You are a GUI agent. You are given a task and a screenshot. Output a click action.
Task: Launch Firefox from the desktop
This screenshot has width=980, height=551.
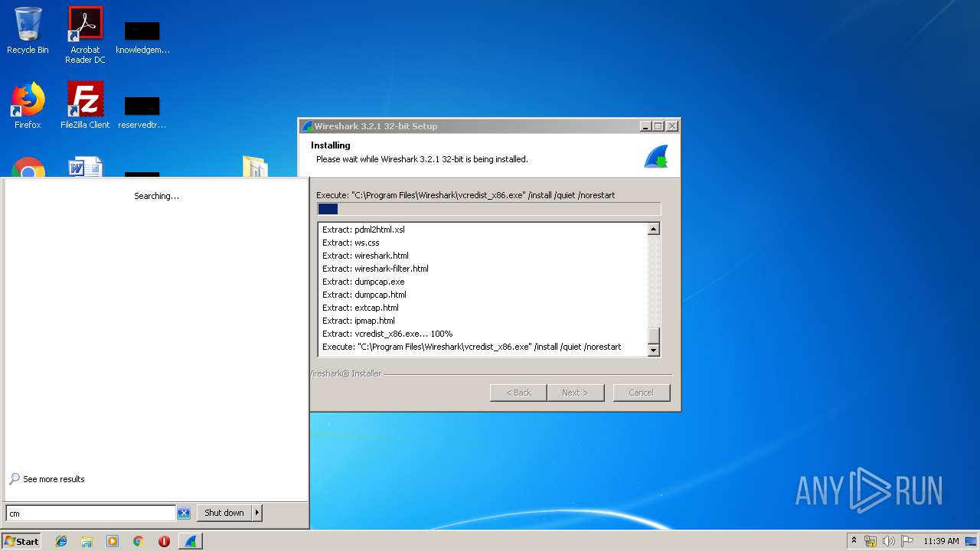[x=28, y=105]
